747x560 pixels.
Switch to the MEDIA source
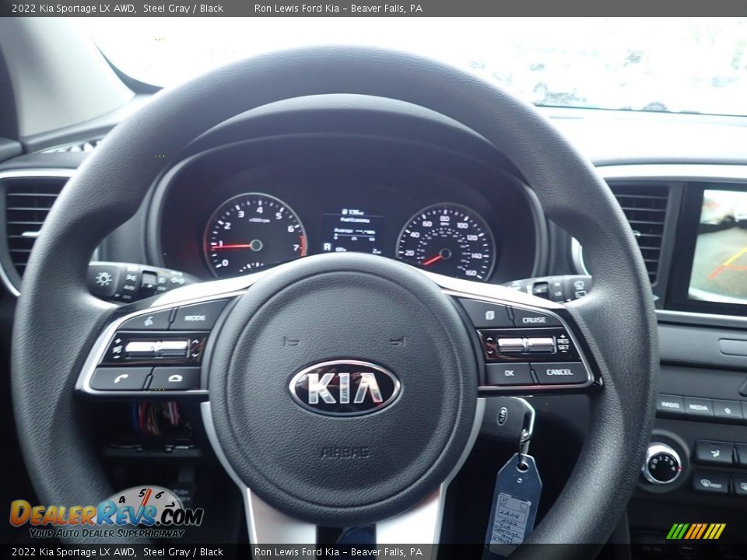[699, 407]
